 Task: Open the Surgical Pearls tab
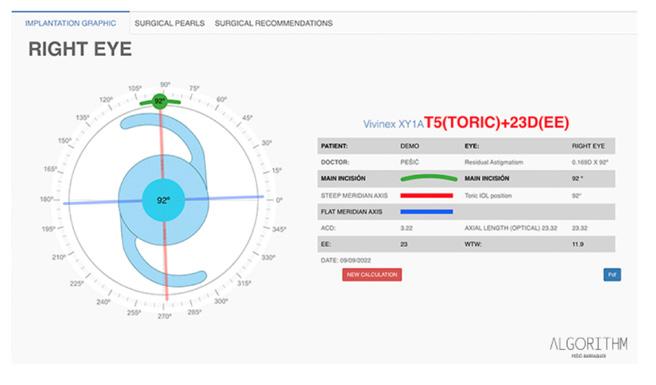[169, 23]
